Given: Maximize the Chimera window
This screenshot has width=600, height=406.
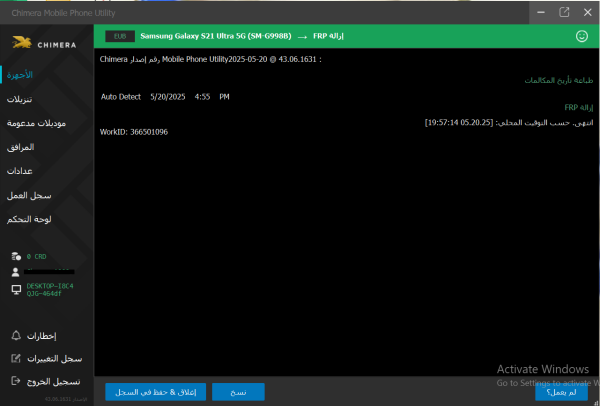Looking at the screenshot, I should [564, 12].
